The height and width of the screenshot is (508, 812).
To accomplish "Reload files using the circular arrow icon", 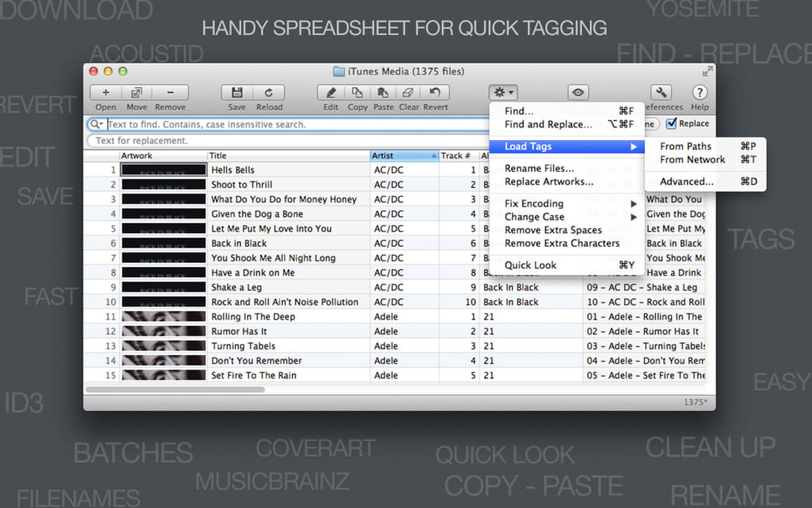I will 269,92.
